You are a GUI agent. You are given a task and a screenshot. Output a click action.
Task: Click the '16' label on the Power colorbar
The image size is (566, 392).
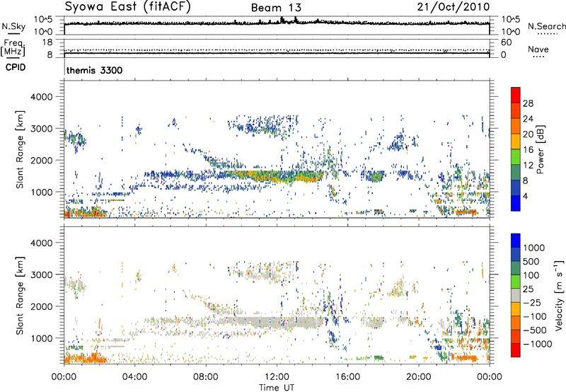pos(528,150)
